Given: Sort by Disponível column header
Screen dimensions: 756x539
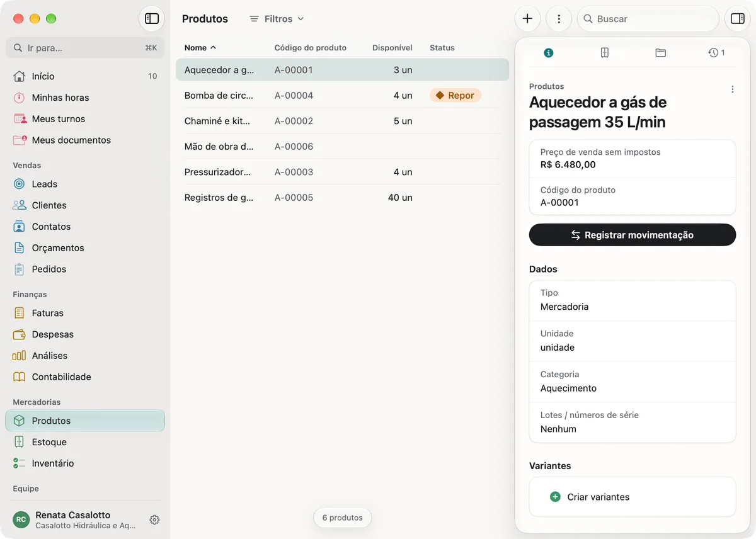Looking at the screenshot, I should click(x=392, y=48).
